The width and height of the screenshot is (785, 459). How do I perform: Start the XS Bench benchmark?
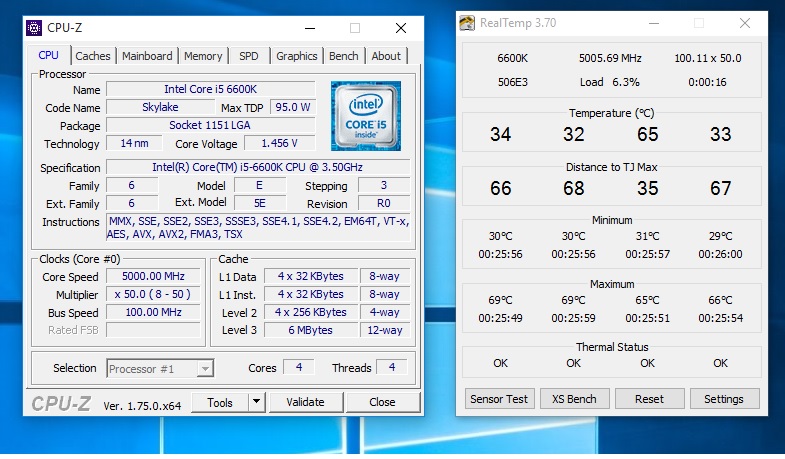click(x=574, y=399)
